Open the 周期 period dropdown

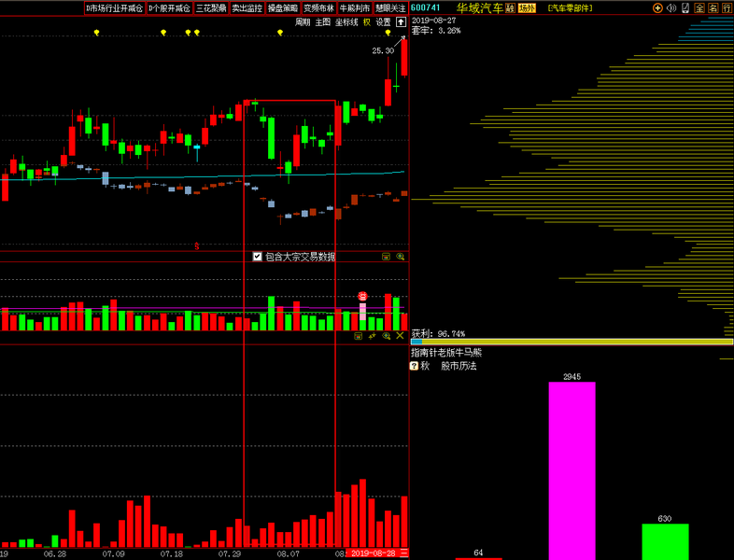[303, 21]
